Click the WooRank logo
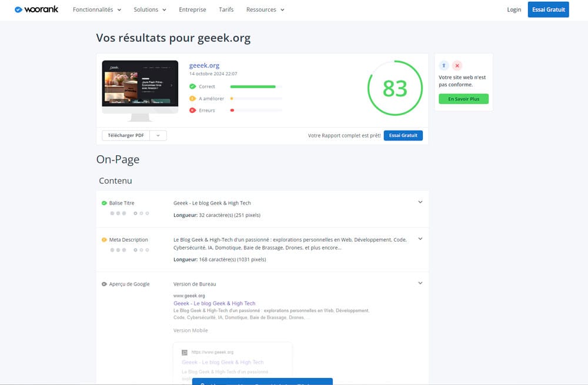The width and height of the screenshot is (588, 385). (x=36, y=9)
